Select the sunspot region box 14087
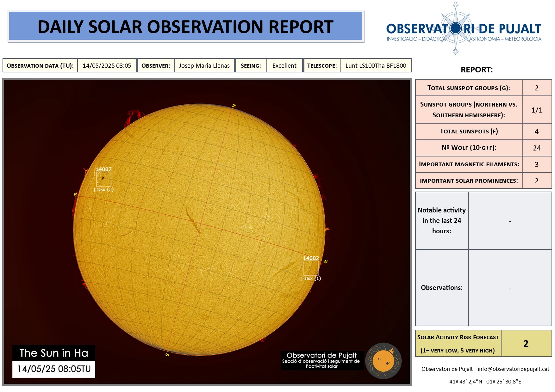 (103, 179)
